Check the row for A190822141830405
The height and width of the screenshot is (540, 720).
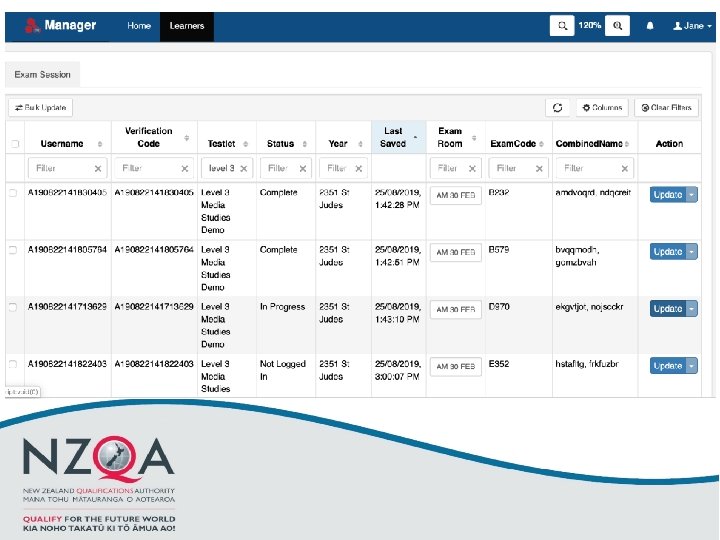pyautogui.click(x=13, y=193)
